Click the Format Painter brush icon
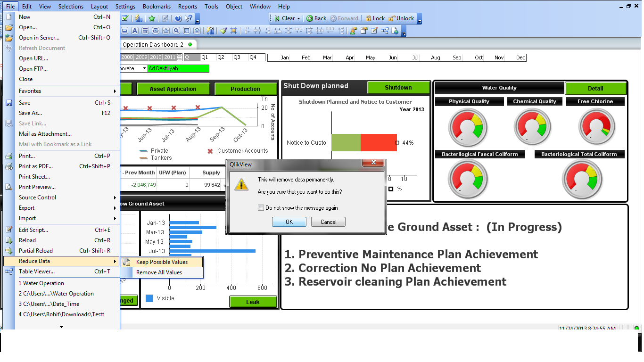Image resolution: width=644 pixels, height=362 pixels. tap(224, 31)
